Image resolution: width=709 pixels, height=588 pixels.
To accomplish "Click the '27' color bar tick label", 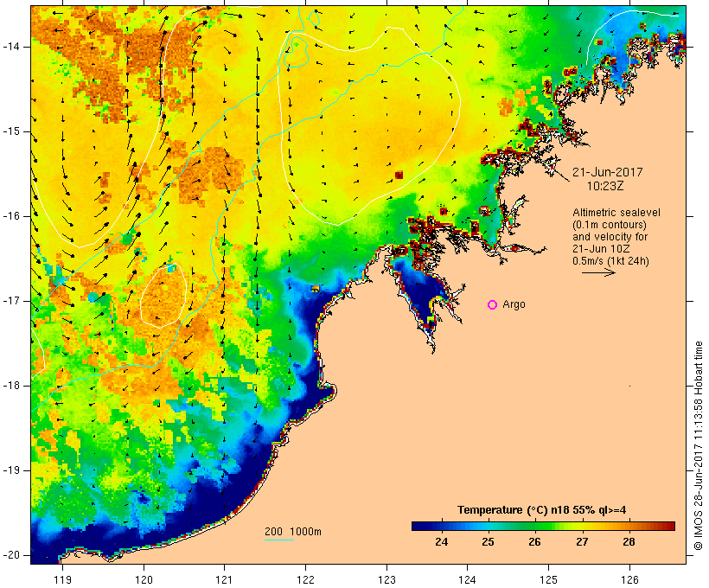I will click(x=582, y=542).
